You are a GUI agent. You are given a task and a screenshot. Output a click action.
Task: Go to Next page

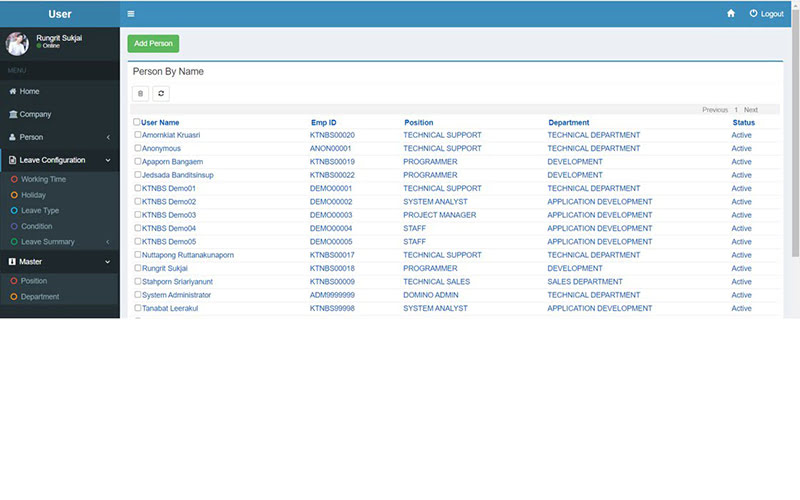(751, 110)
